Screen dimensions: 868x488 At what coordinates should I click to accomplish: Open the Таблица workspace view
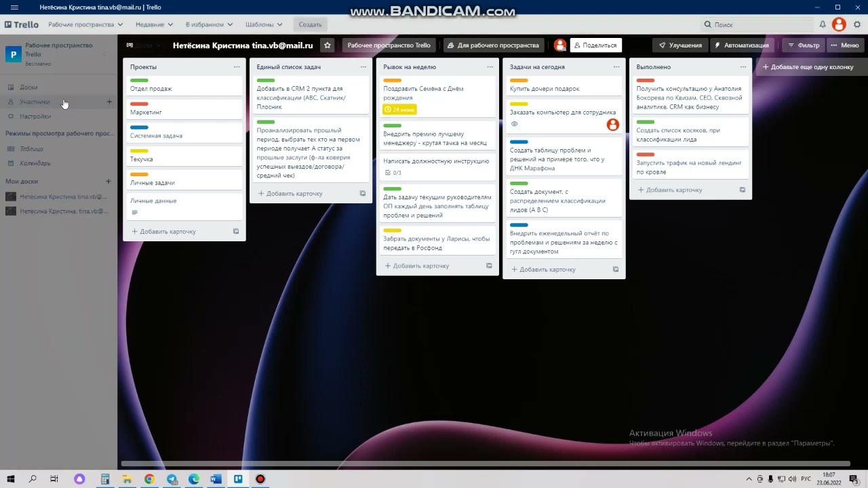58,148
